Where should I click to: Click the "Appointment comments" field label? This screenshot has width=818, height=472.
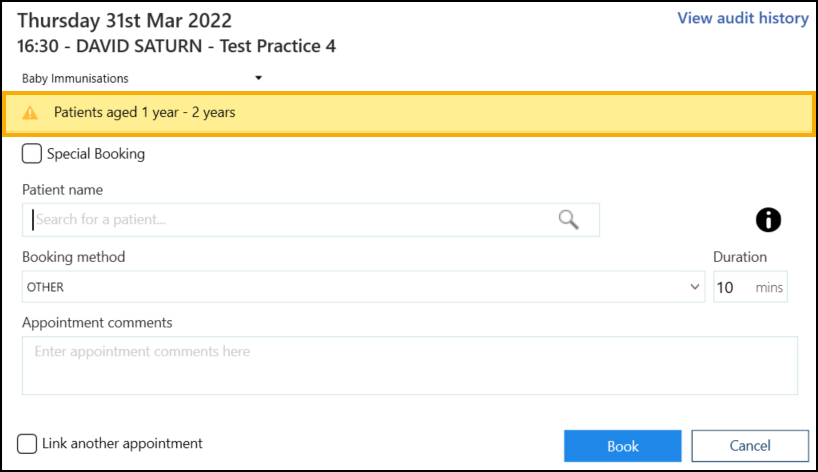click(x=97, y=322)
